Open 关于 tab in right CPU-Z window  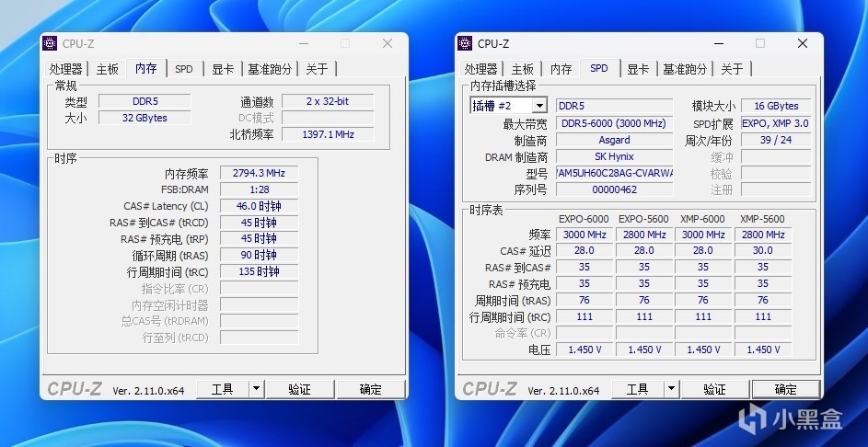(732, 69)
